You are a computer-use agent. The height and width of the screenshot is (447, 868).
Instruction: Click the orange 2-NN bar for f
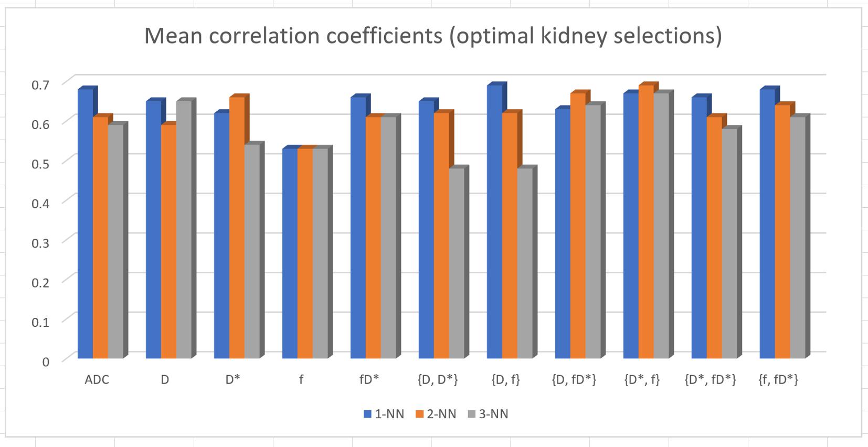(x=305, y=254)
